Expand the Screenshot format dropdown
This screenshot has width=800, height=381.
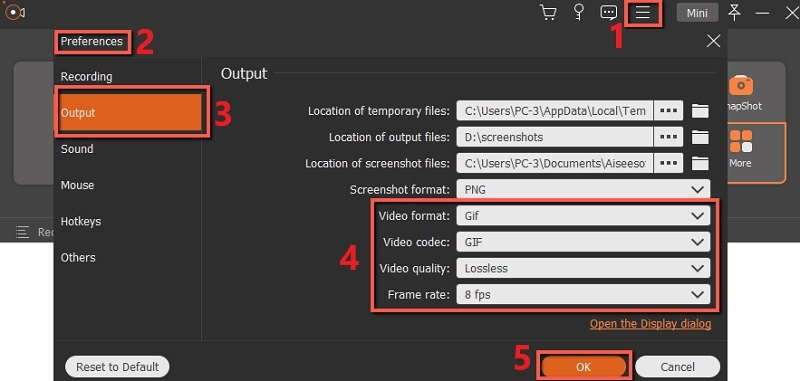click(583, 190)
